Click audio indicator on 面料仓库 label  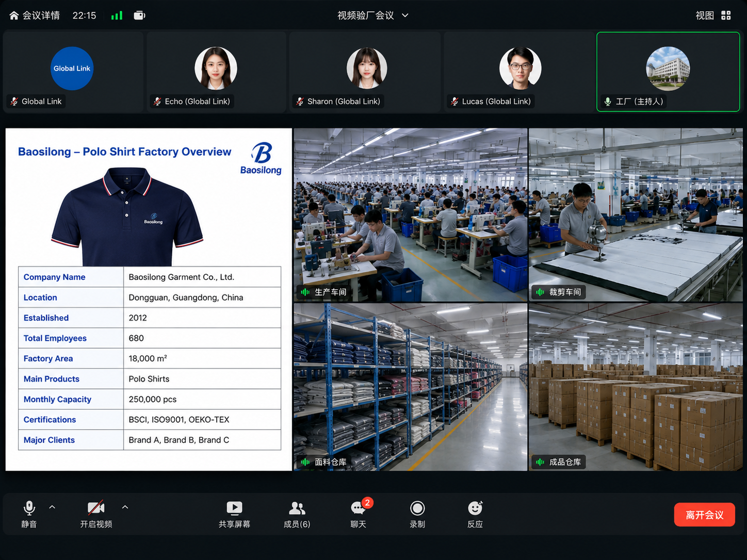tap(305, 462)
